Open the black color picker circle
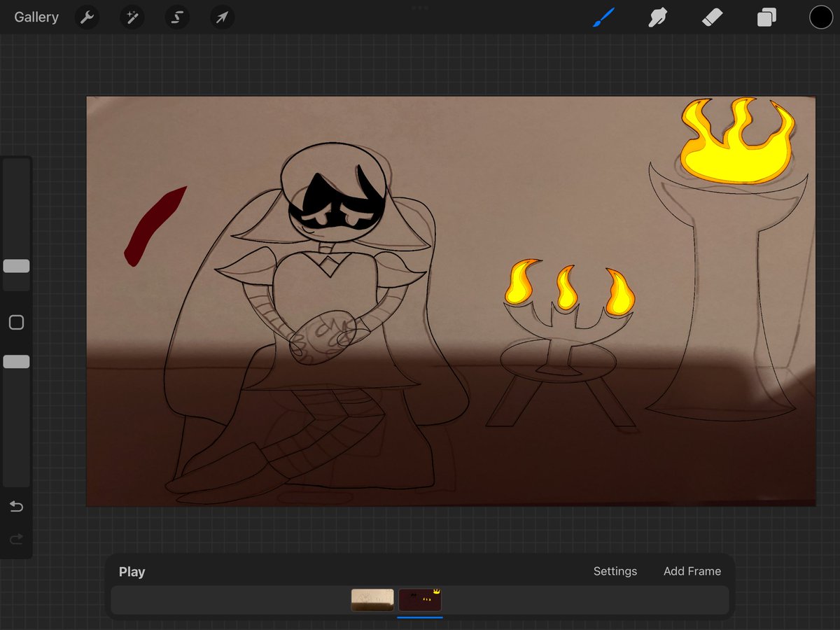840x630 pixels. pyautogui.click(x=821, y=17)
